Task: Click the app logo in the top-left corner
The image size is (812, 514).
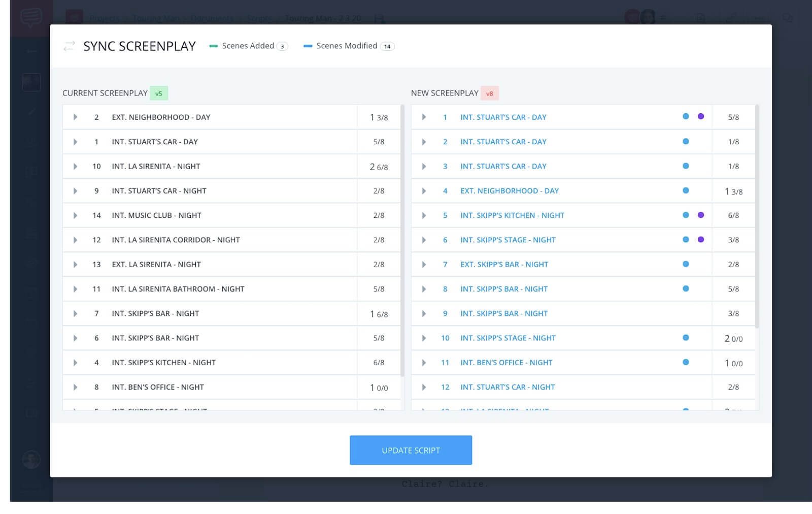Action: [x=30, y=17]
